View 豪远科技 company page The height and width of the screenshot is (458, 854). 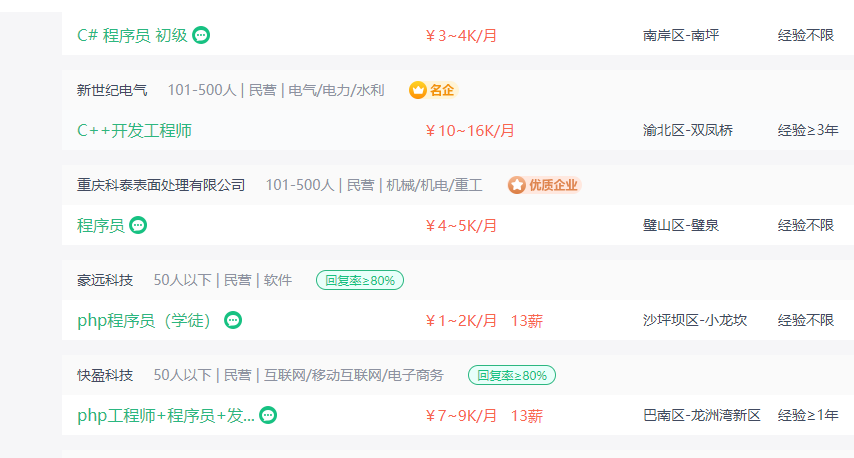[105, 280]
